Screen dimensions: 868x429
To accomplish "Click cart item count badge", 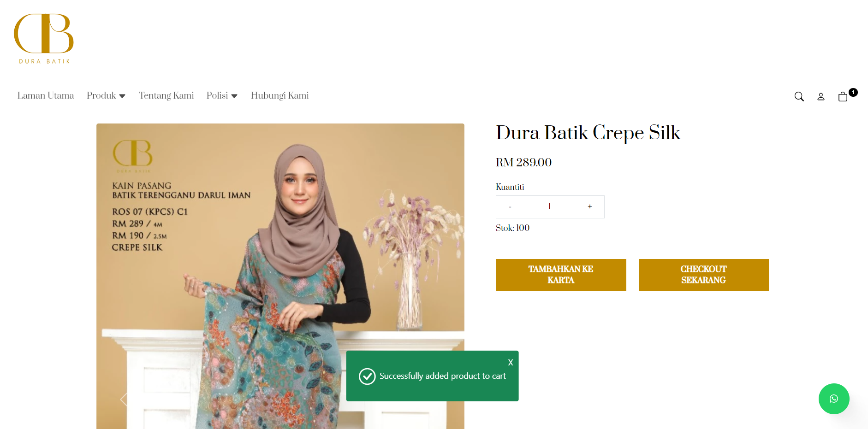I will (x=853, y=92).
